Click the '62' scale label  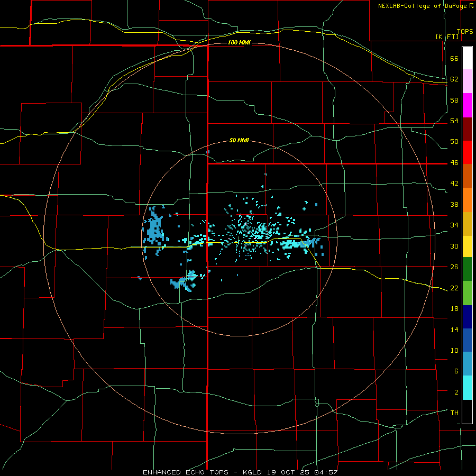pos(454,79)
